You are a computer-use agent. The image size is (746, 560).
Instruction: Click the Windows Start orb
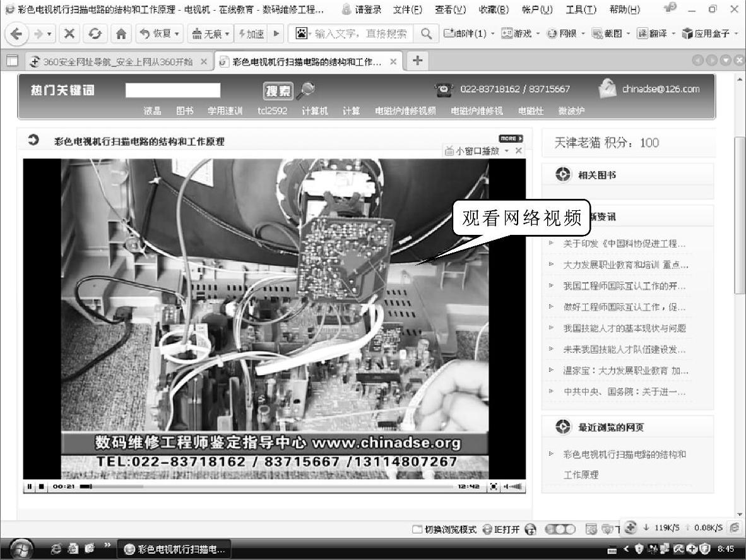click(22, 549)
